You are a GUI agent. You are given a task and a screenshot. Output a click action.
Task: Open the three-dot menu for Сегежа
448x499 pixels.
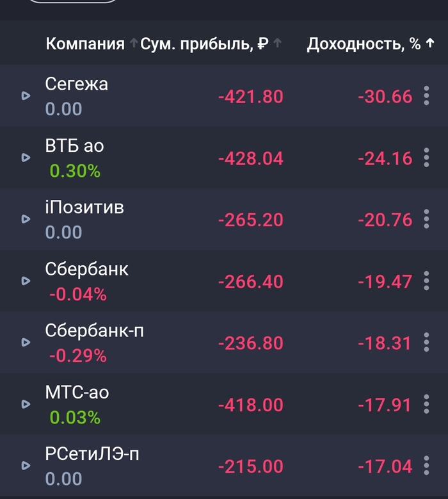(x=427, y=96)
